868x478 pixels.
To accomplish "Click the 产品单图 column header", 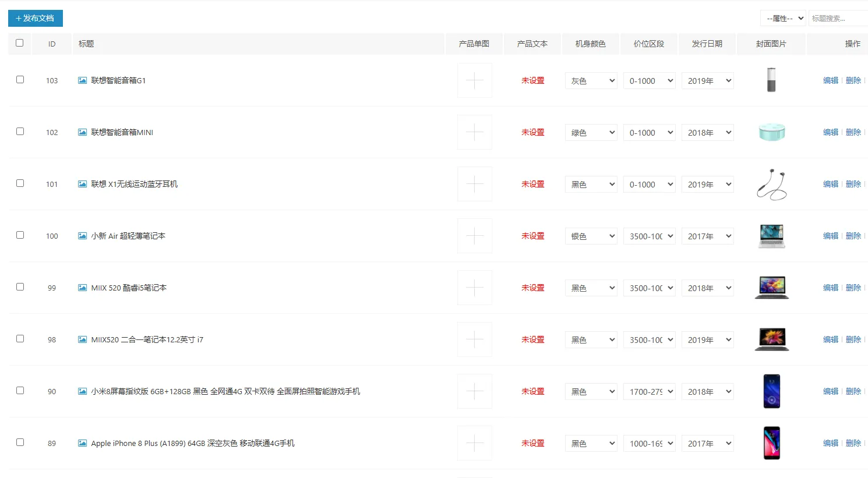I will (474, 44).
